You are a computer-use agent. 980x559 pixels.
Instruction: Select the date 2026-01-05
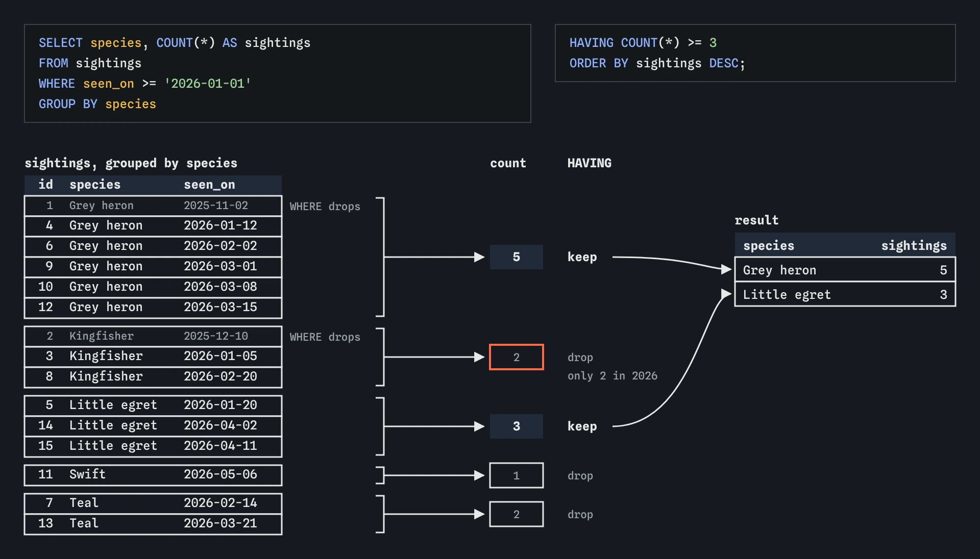pos(220,356)
